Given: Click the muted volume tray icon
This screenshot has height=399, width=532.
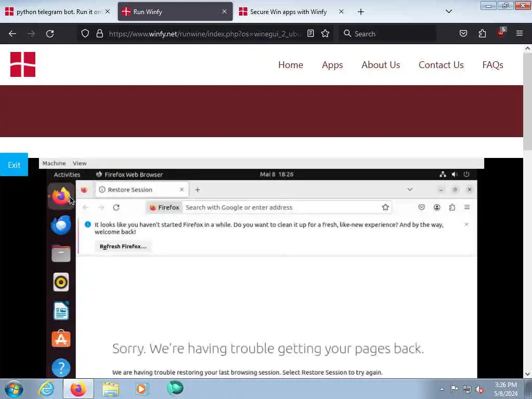Looking at the screenshot, I should 480,389.
